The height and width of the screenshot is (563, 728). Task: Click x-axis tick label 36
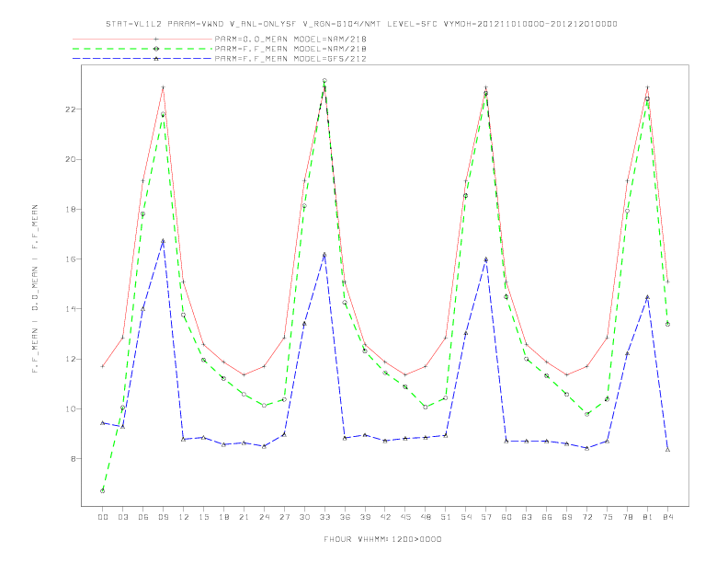pos(345,517)
